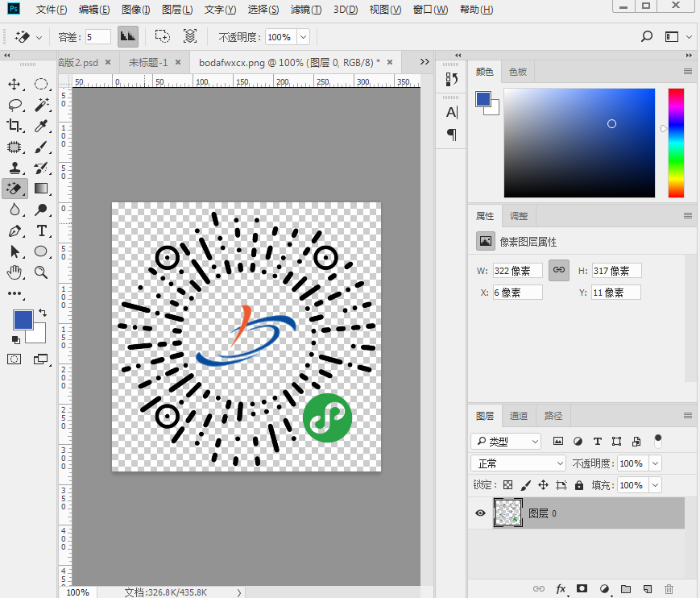This screenshot has height=598, width=700.
Task: Add layer style with fx button
Action: click(561, 589)
